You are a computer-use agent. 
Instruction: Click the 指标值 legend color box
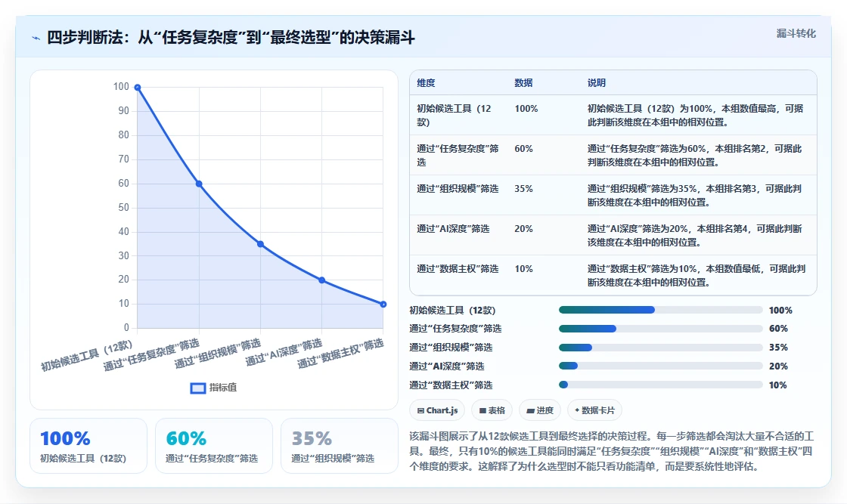197,388
